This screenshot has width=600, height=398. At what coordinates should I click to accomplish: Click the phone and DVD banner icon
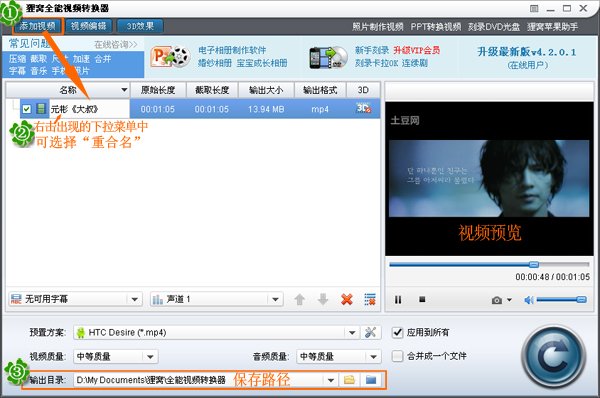click(x=328, y=57)
